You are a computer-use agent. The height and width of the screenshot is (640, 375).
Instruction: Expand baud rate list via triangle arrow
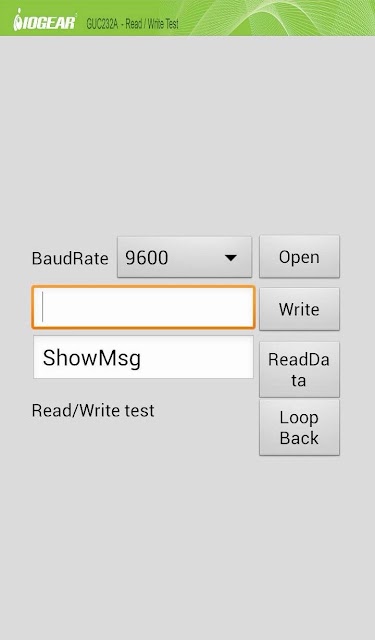231,258
